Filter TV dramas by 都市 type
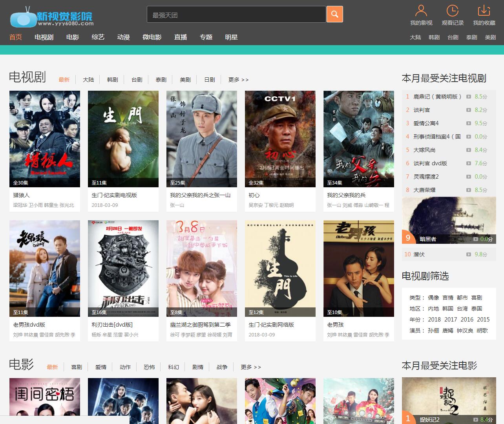This screenshot has height=424, width=504. click(x=462, y=298)
